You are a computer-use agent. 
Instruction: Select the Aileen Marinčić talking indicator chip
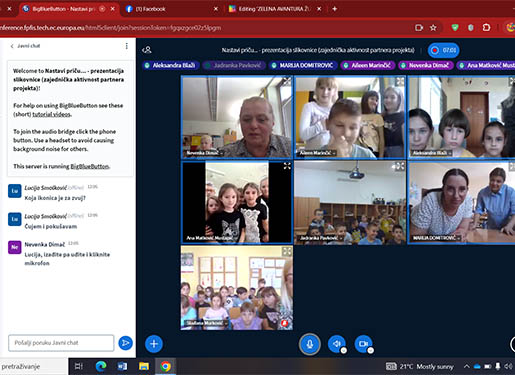pyautogui.click(x=368, y=65)
